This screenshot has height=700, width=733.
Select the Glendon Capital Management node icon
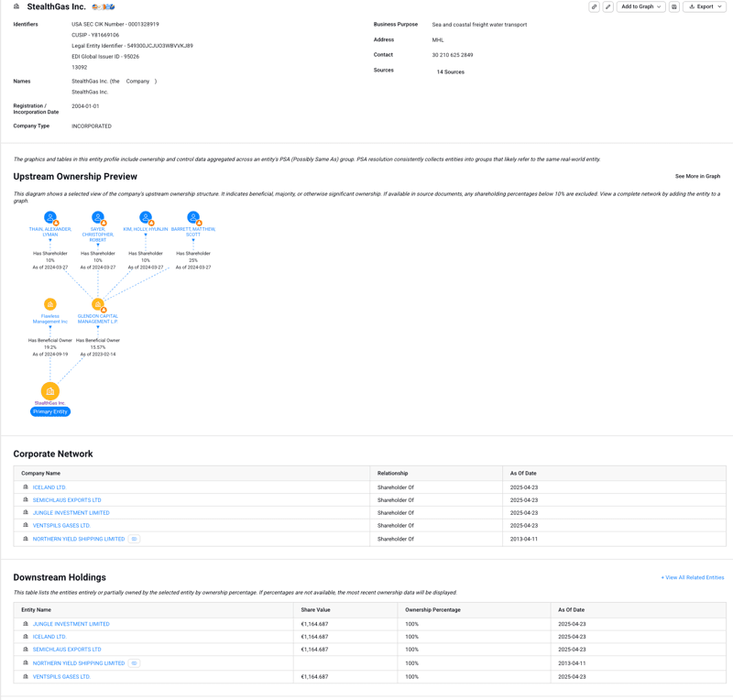click(98, 304)
